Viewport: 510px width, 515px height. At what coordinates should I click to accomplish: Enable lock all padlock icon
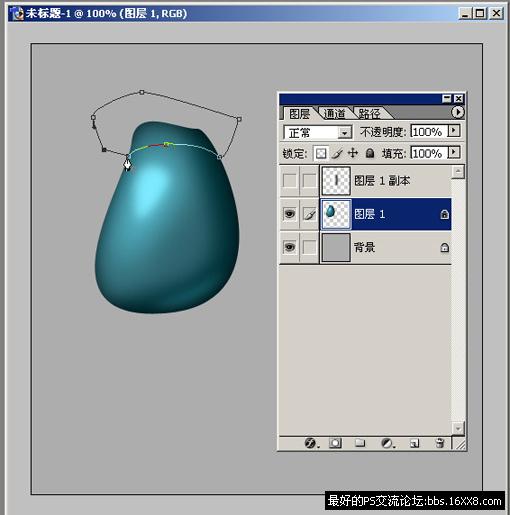[x=370, y=153]
